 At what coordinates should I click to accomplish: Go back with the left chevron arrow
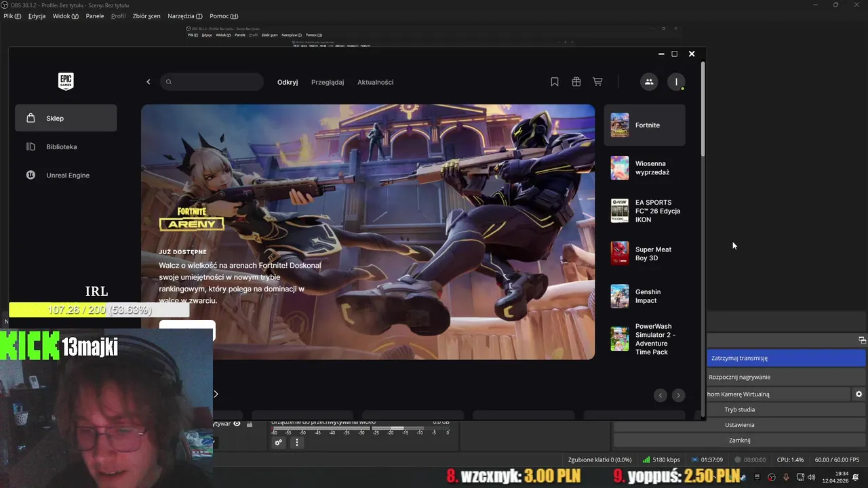[149, 82]
